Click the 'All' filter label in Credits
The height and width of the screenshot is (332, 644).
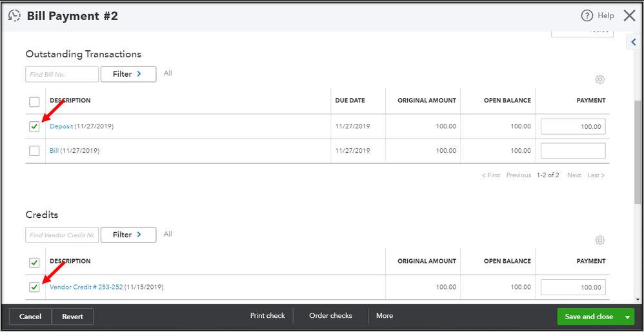168,234
